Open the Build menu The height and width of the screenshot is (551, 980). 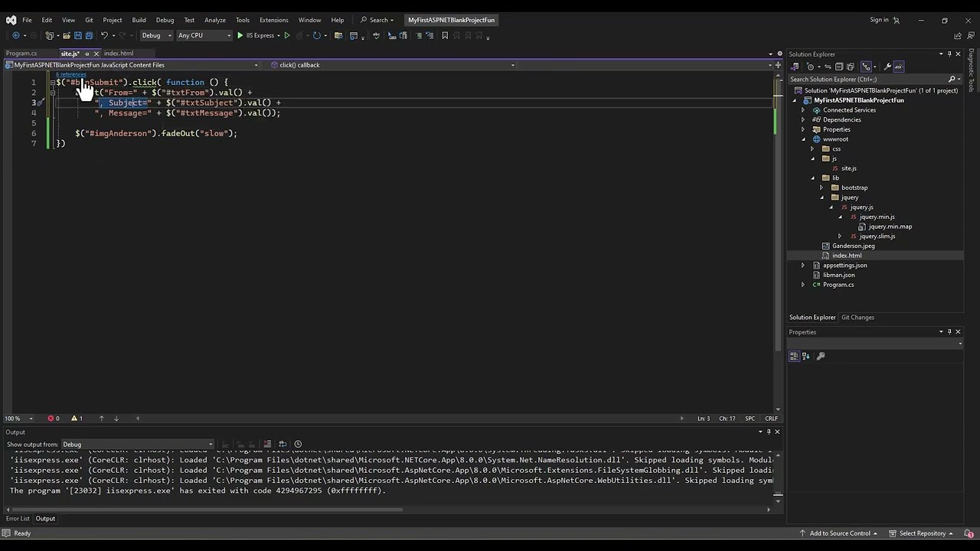click(139, 20)
